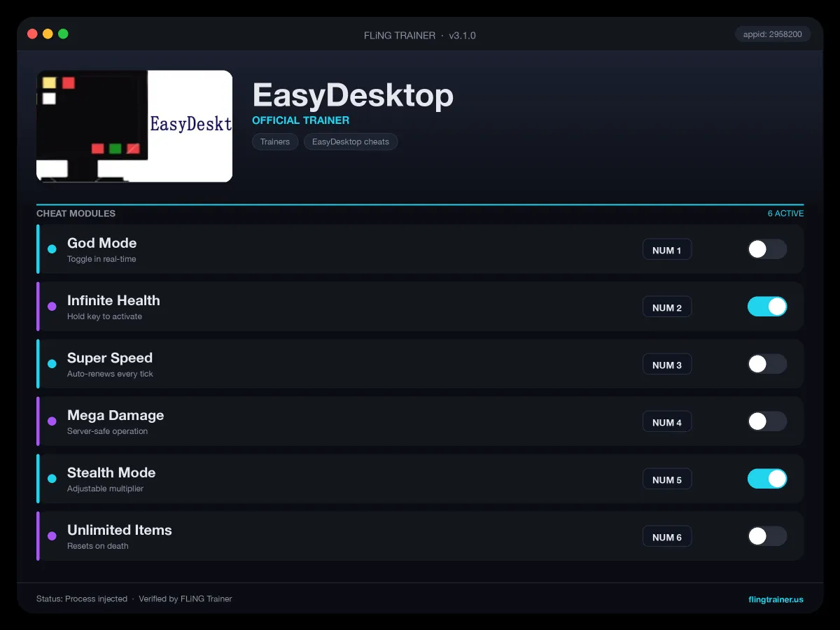840x630 pixels.
Task: Click the NUM 1 hotkey button
Action: coord(667,250)
